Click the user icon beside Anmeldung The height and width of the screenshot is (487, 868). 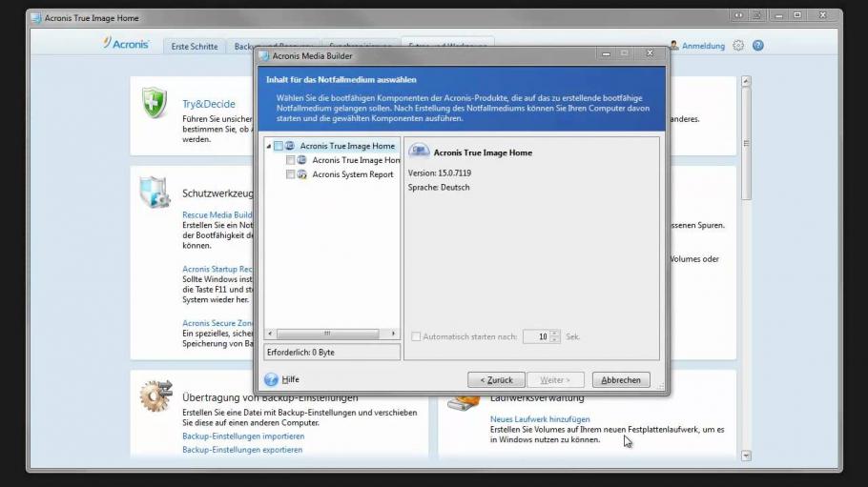pyautogui.click(x=673, y=46)
